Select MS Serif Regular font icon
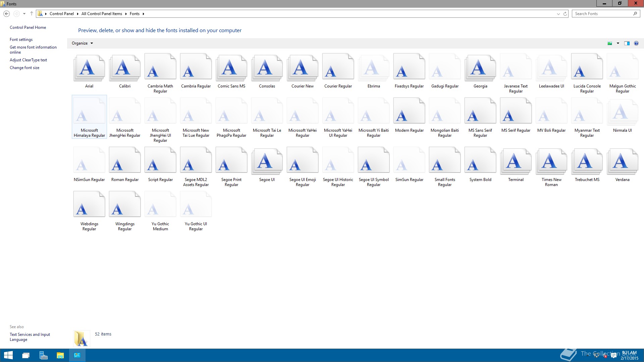This screenshot has height=362, width=644. point(516,111)
